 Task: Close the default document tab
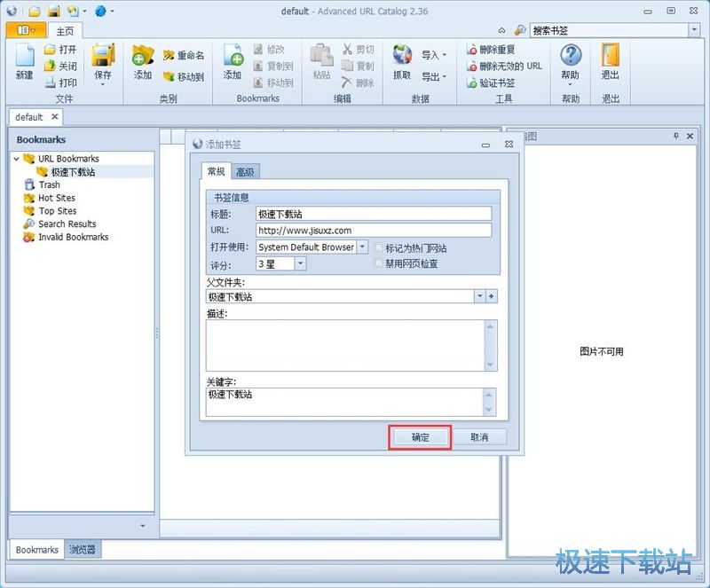tap(55, 117)
